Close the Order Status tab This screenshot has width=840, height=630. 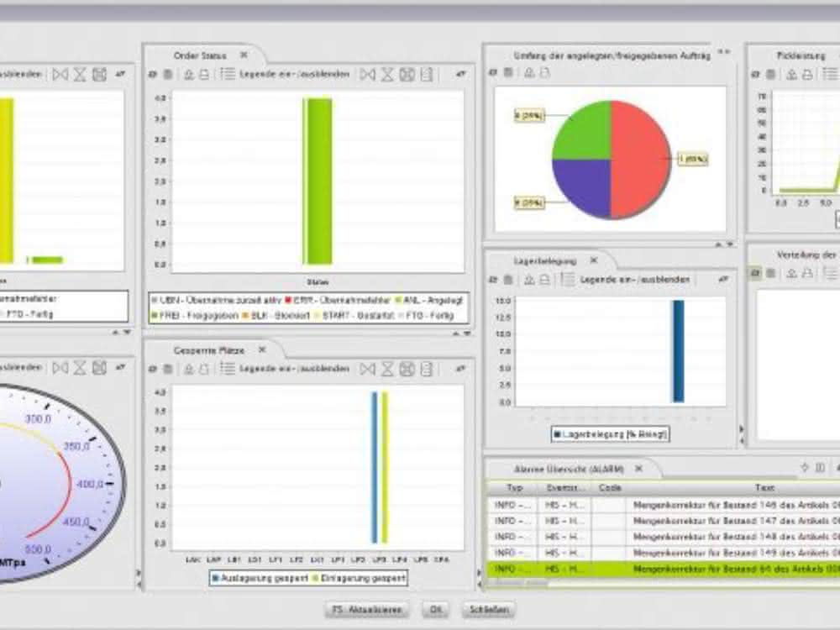point(244,55)
